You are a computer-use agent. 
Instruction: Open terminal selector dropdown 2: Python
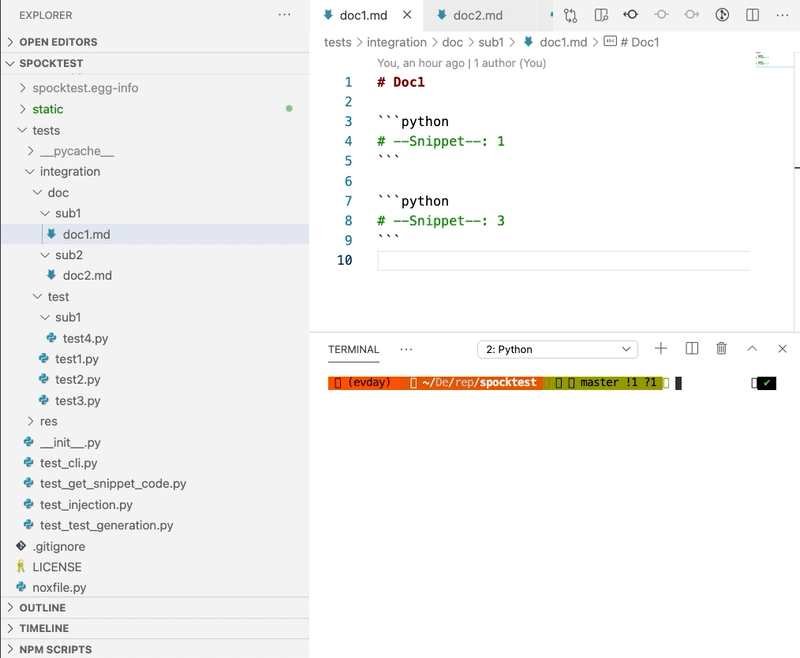(x=557, y=349)
